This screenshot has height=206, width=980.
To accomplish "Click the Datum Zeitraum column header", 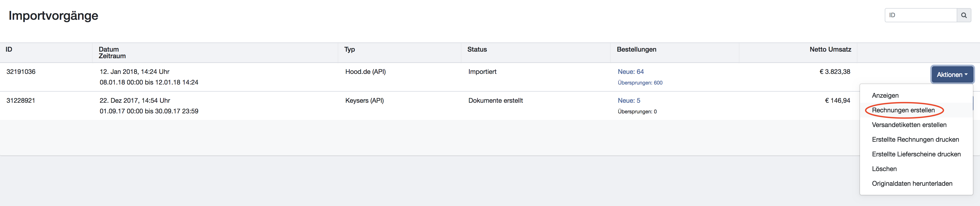I will click(112, 52).
